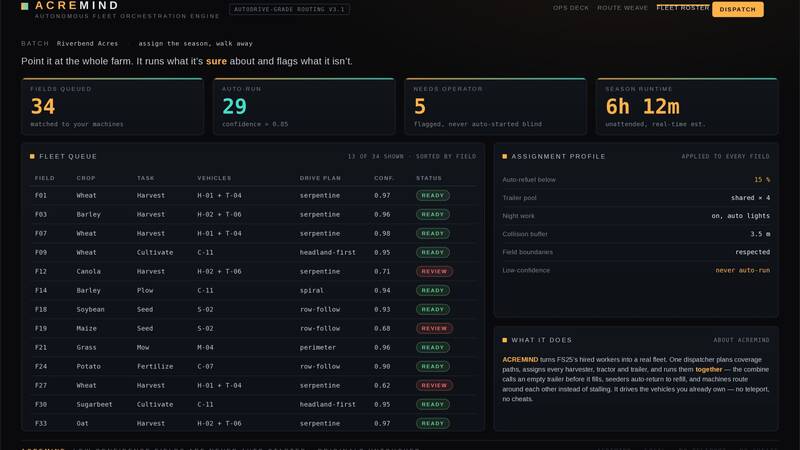Click the 0.71 confidence value

click(x=382, y=271)
